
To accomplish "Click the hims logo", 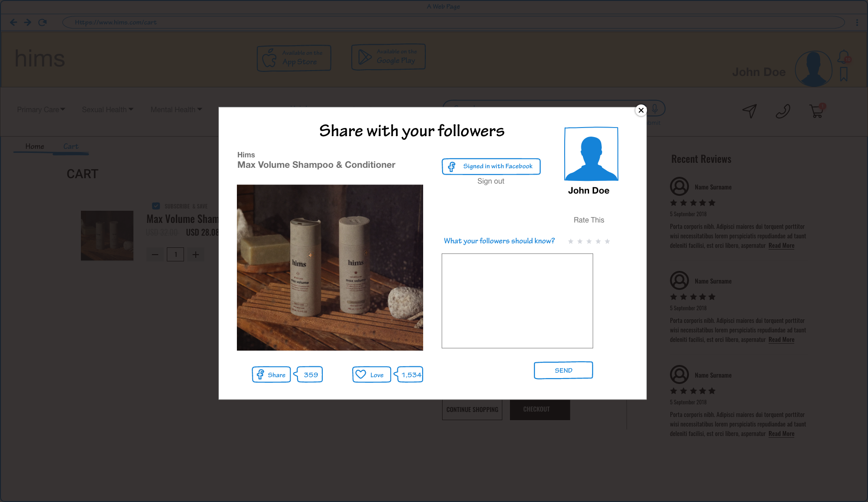I will coord(40,58).
